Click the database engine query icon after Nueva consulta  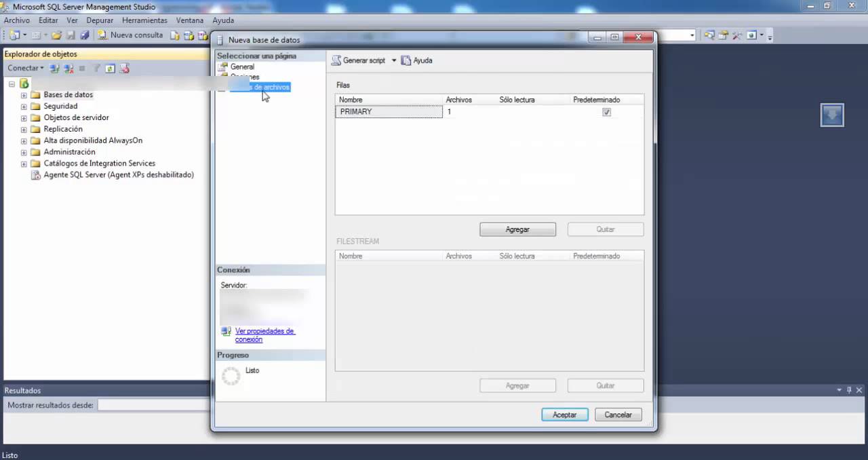(x=175, y=35)
